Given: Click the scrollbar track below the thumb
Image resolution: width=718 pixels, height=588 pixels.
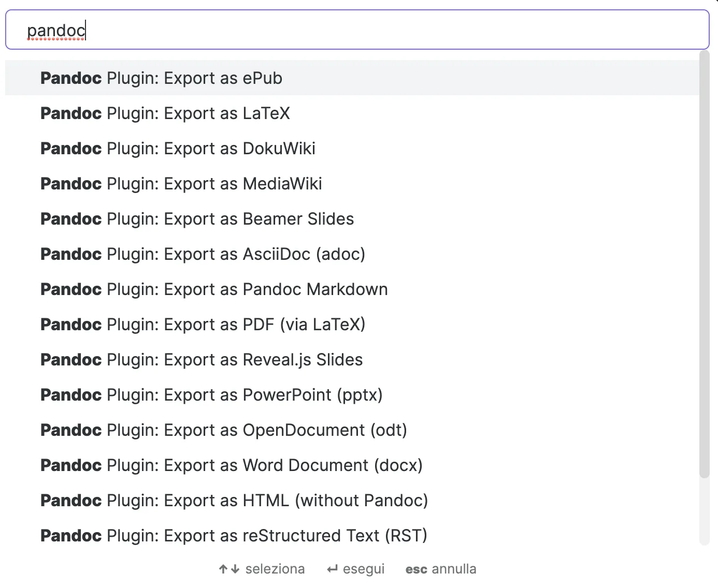Looking at the screenshot, I should [704, 512].
